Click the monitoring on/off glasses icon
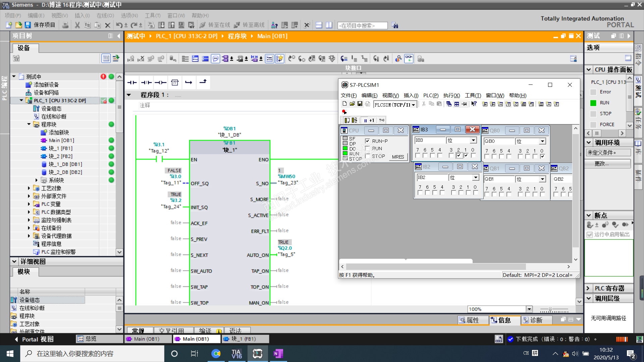The width and height of the screenshot is (644, 362). tap(409, 59)
